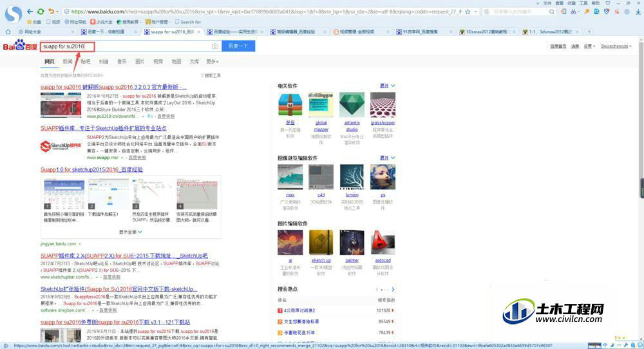This screenshot has width=644, height=349.
Task: Bookmark page with star in address bar
Action: 468,12
